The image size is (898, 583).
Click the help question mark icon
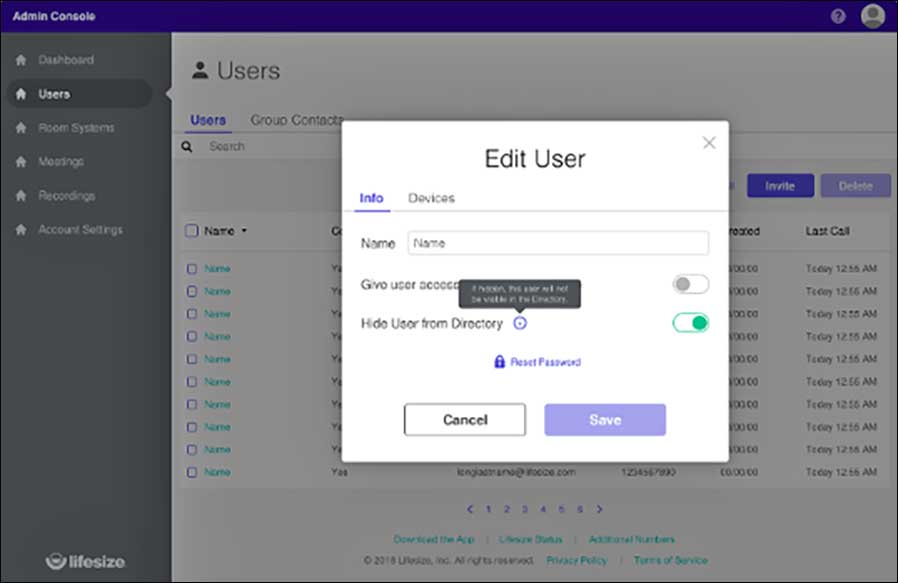click(x=838, y=16)
